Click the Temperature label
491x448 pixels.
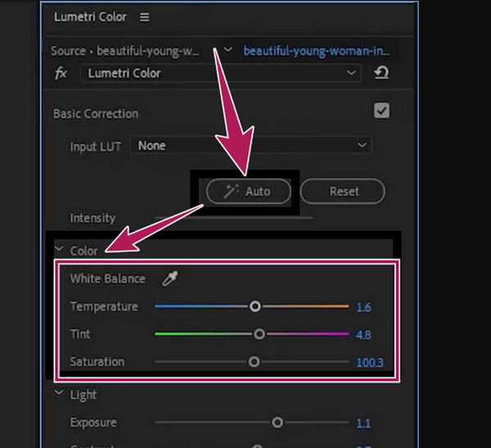[104, 306]
